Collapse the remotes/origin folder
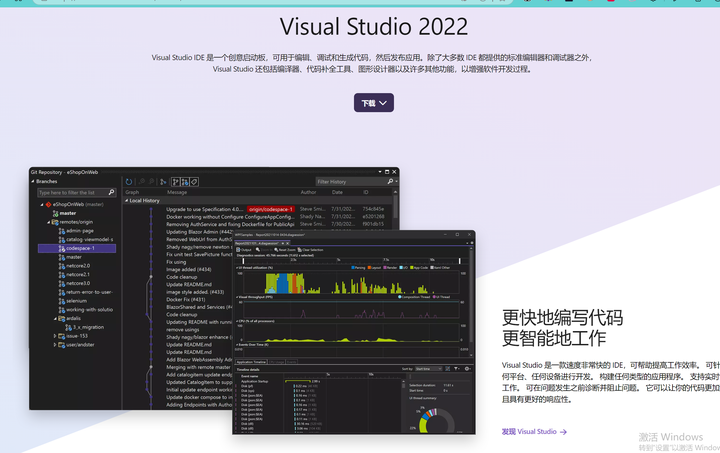This screenshot has width=720, height=453. 48,222
